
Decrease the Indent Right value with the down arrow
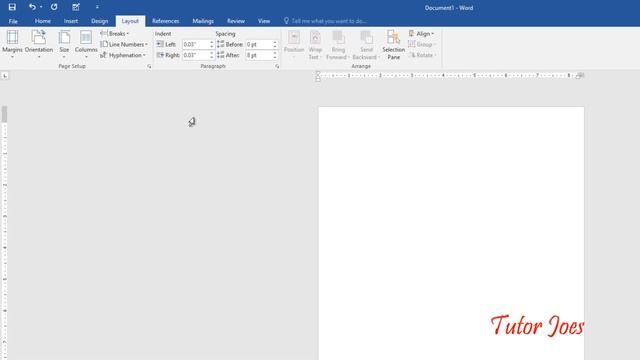212,57
